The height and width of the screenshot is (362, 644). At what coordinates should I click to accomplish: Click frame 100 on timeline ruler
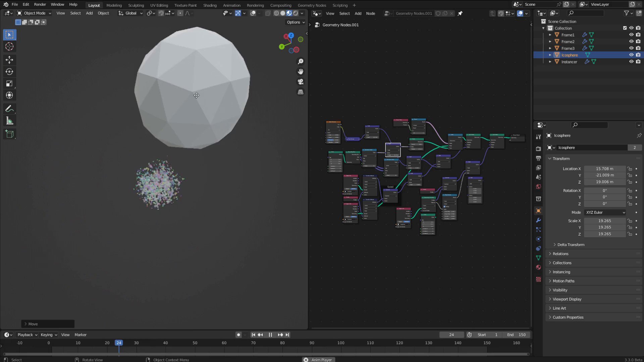point(341,343)
